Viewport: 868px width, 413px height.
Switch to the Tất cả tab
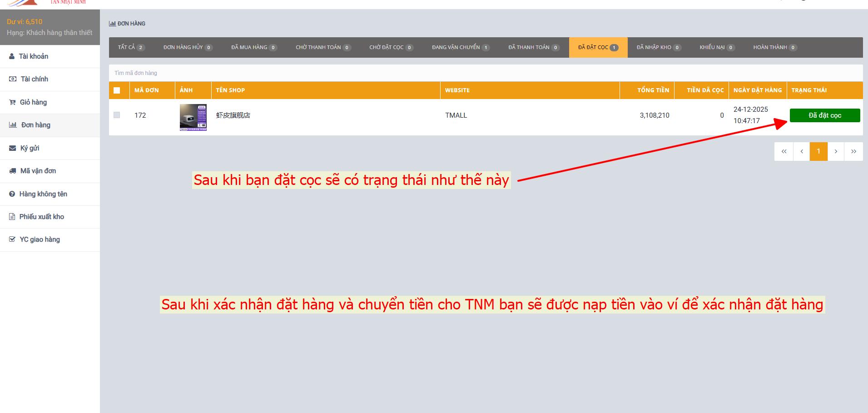131,47
